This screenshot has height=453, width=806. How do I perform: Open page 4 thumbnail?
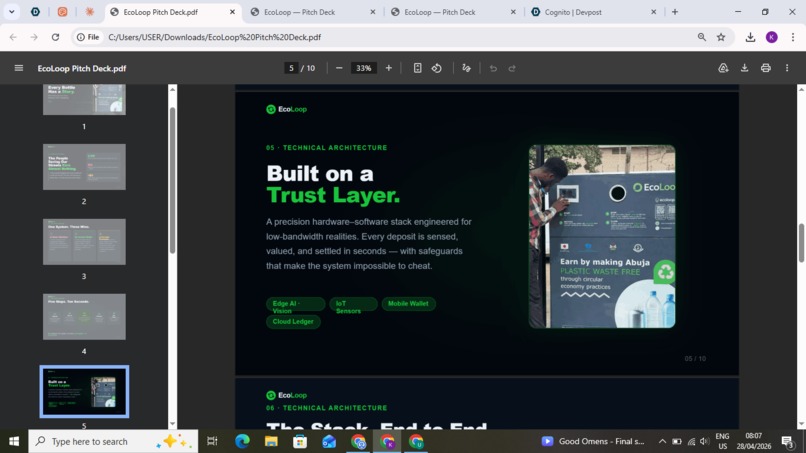point(84,317)
